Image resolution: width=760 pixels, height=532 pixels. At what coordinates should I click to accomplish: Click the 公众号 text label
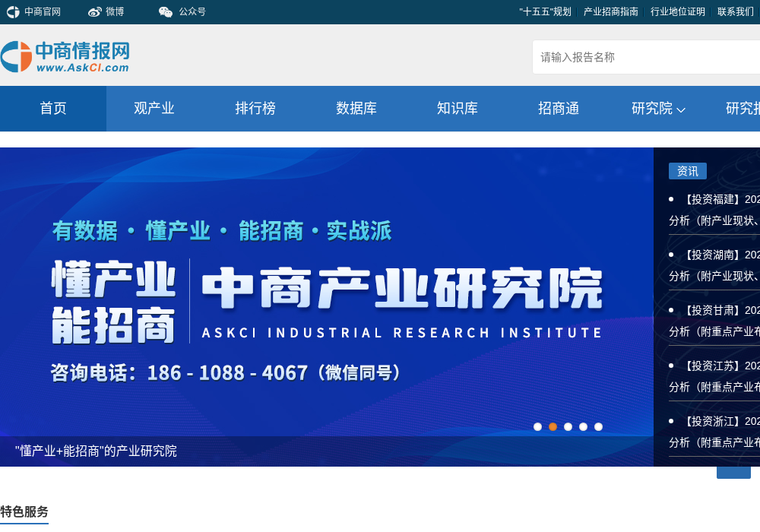192,11
